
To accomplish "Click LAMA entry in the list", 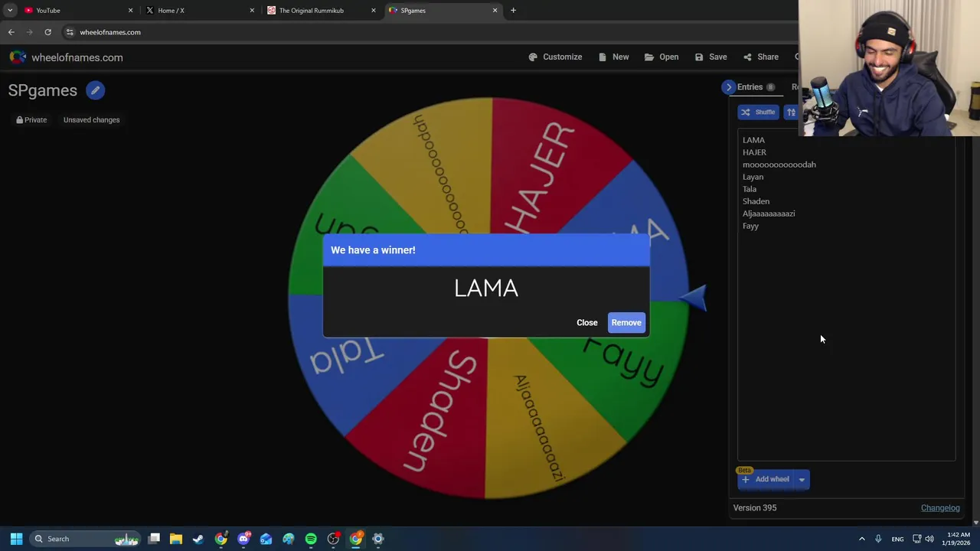I will point(753,140).
